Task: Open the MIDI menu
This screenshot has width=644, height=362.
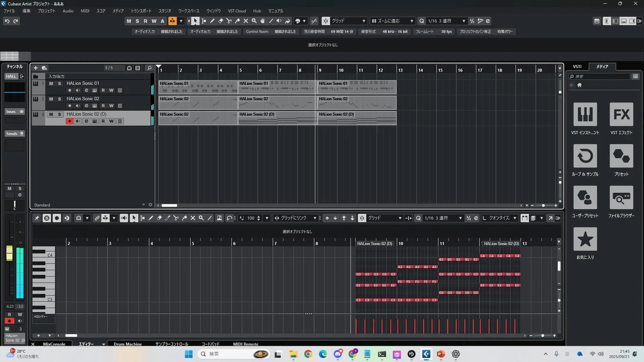Action: point(85,11)
